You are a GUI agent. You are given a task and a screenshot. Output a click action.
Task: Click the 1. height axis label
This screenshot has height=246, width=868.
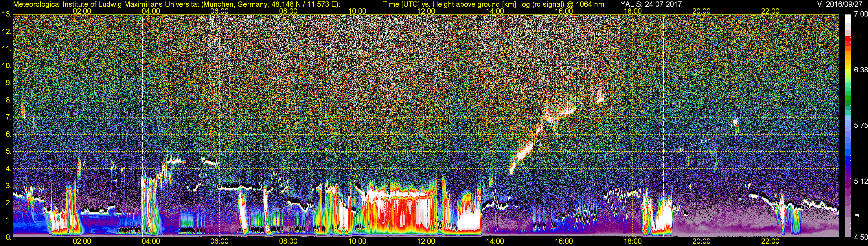pyautogui.click(x=8, y=221)
